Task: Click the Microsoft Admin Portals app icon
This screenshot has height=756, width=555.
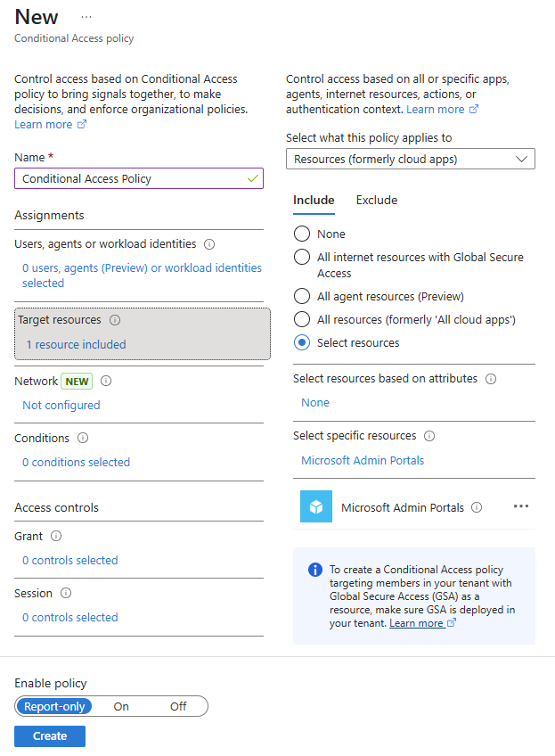Action: click(x=316, y=506)
